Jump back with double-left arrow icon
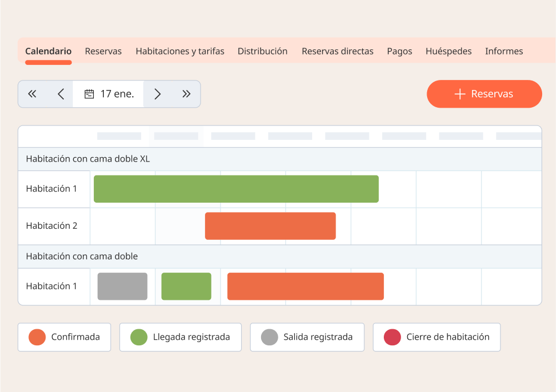The width and height of the screenshot is (556, 392). point(32,94)
